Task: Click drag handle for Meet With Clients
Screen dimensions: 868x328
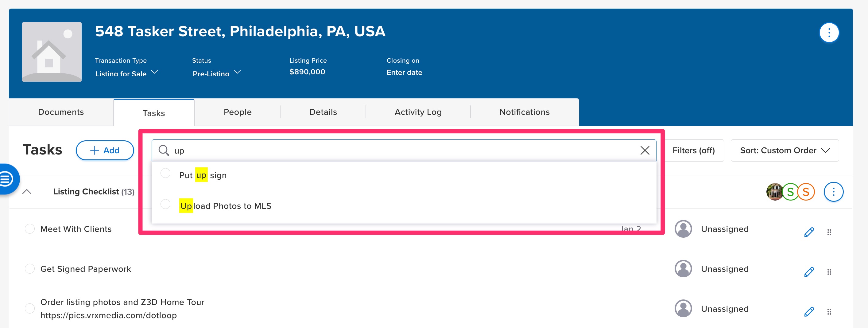Action: 829,232
